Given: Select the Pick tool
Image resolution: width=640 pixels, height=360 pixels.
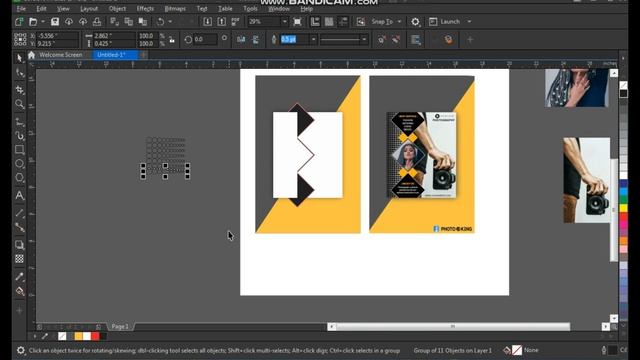Looking at the screenshot, I should pos(19,58).
